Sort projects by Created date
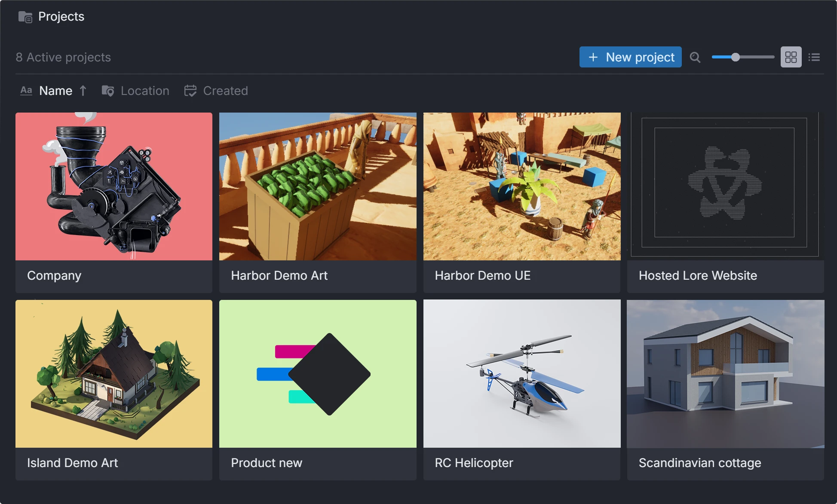This screenshot has height=504, width=837. 225,91
